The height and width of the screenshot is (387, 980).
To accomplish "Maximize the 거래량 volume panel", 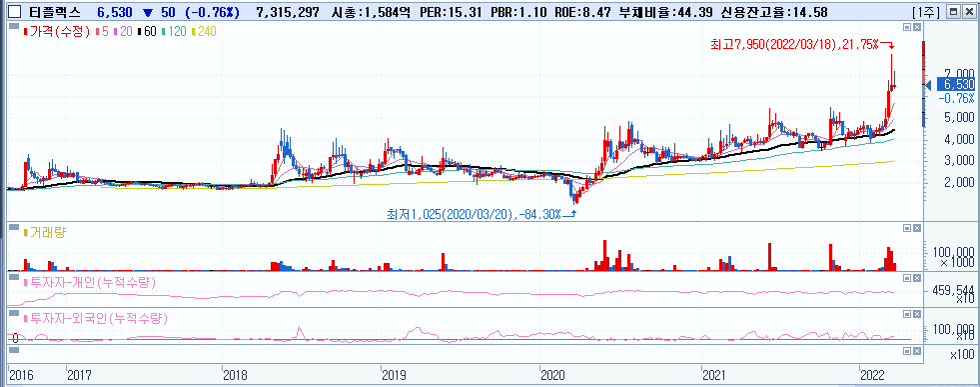I will [907, 228].
